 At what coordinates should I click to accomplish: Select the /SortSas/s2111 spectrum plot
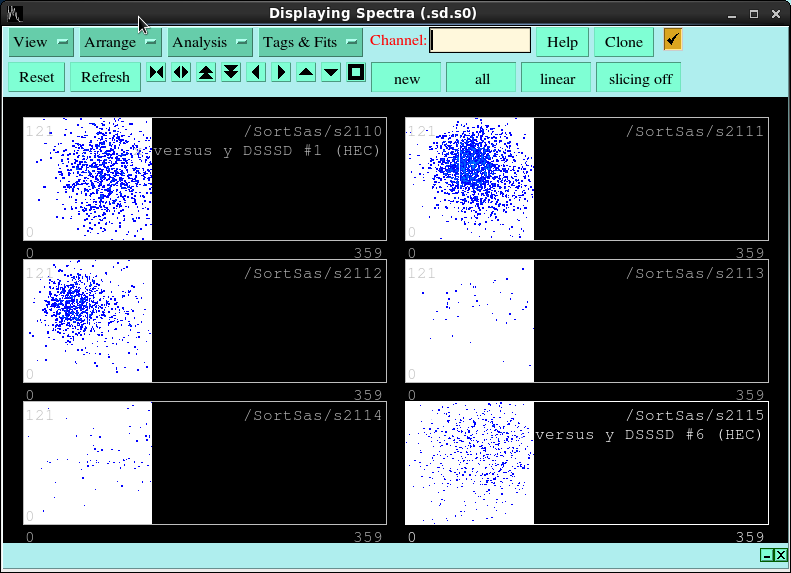(587, 179)
